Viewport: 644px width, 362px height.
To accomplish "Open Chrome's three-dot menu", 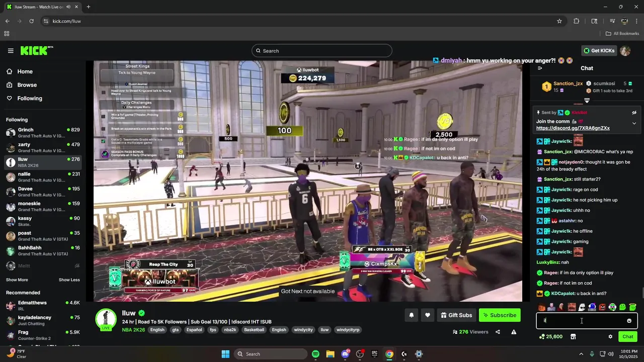I will [636, 21].
